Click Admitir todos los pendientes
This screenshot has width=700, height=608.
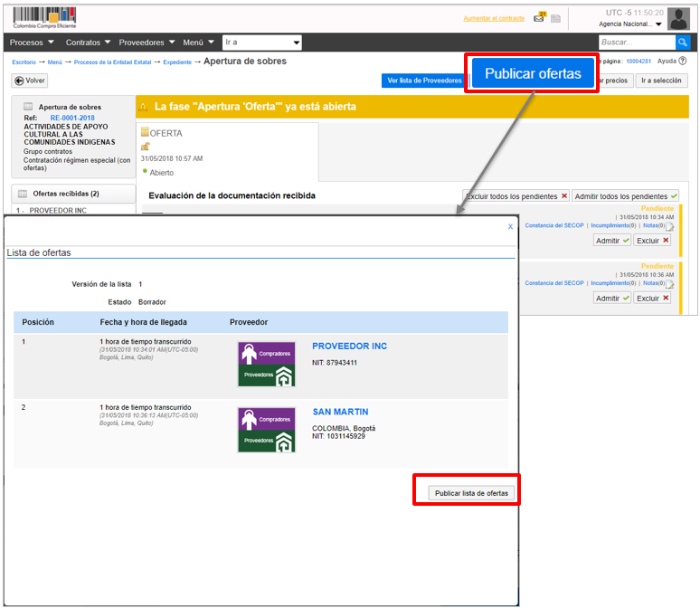[625, 195]
